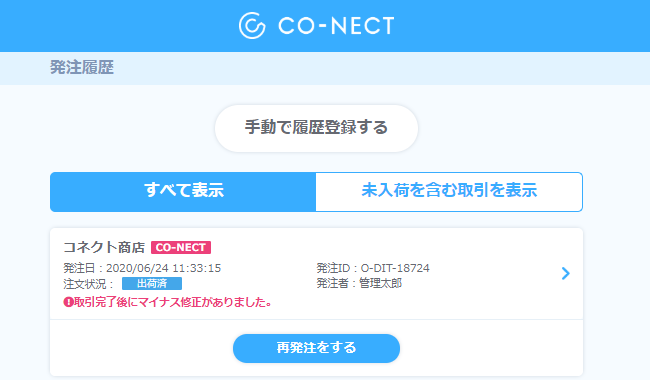Screen dimensions: 650x380
Task: Click the pink CO-NECT badge
Action: tap(181, 247)
